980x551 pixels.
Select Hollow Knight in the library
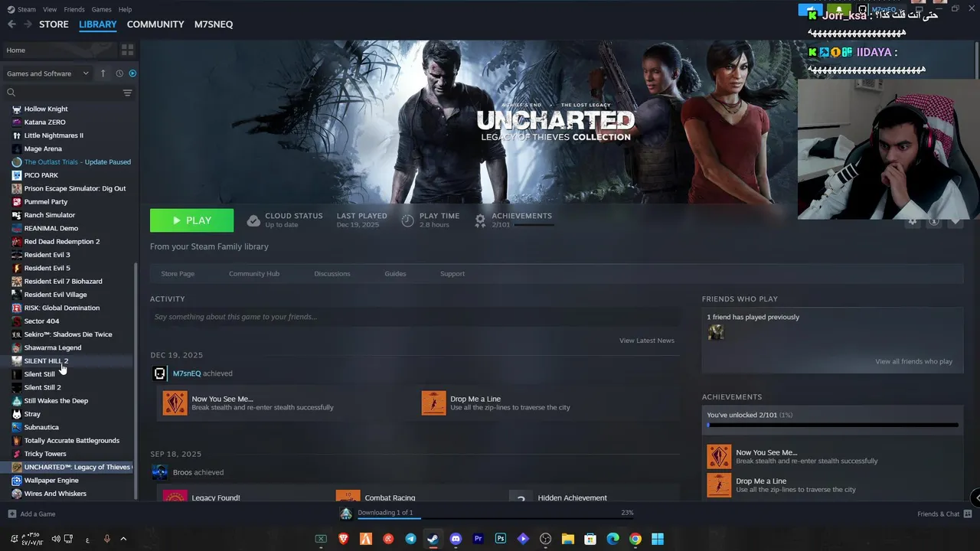(x=46, y=109)
